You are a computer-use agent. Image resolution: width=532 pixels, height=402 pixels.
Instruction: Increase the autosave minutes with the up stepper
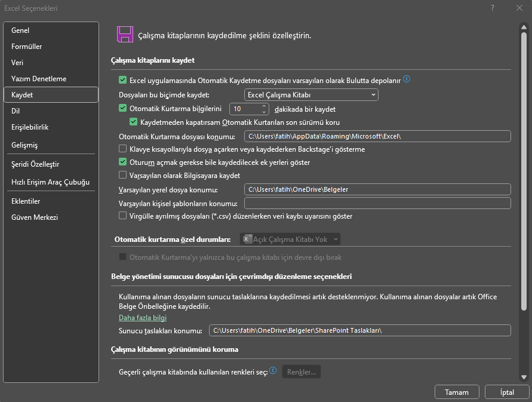263,106
